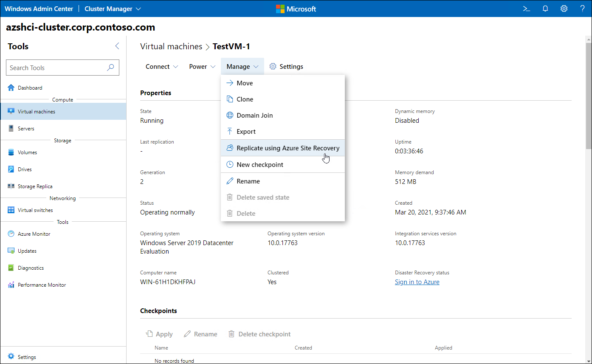The height and width of the screenshot is (364, 592).
Task: Click the New checkpoint clock icon
Action: pos(230,164)
